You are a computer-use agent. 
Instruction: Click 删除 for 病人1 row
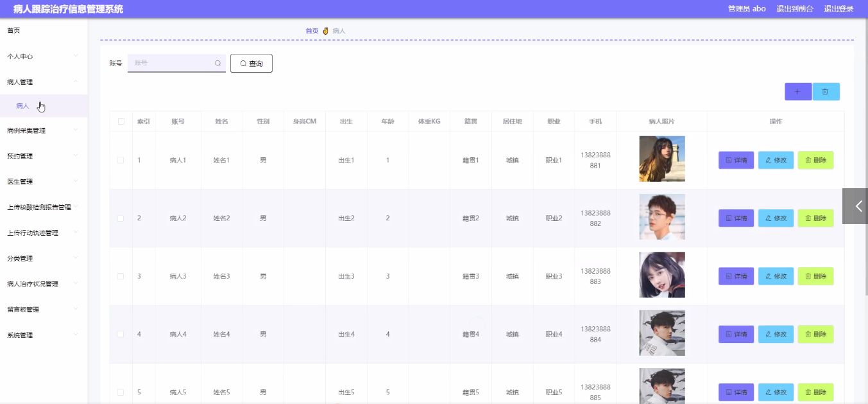(815, 160)
